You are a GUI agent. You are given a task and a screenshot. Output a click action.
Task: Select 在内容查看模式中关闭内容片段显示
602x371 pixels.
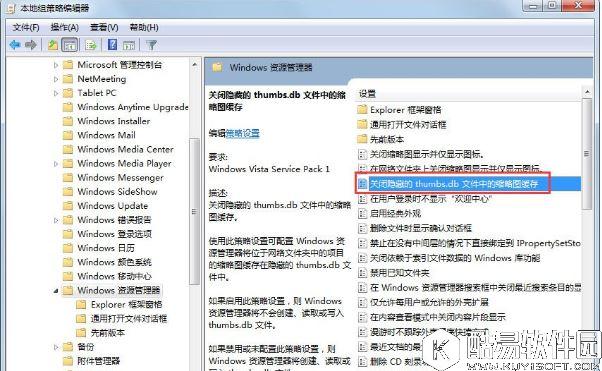tap(438, 317)
